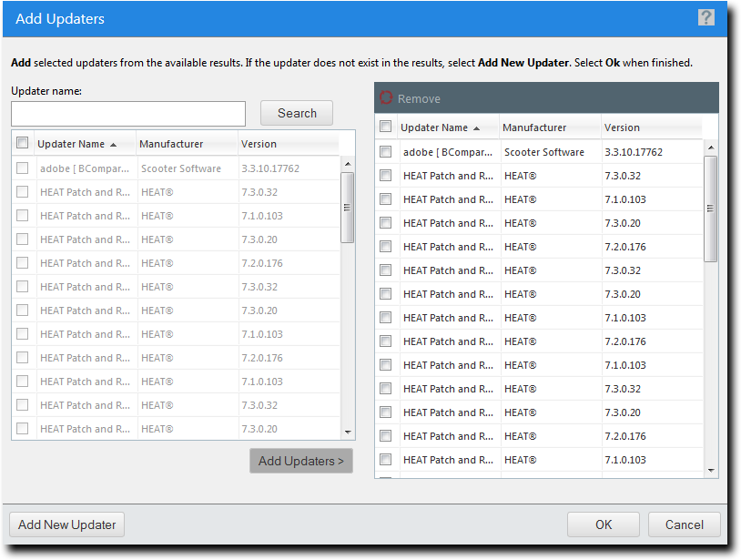
Task: Click 'Scooter Software' in the selected list
Action: coord(544,152)
